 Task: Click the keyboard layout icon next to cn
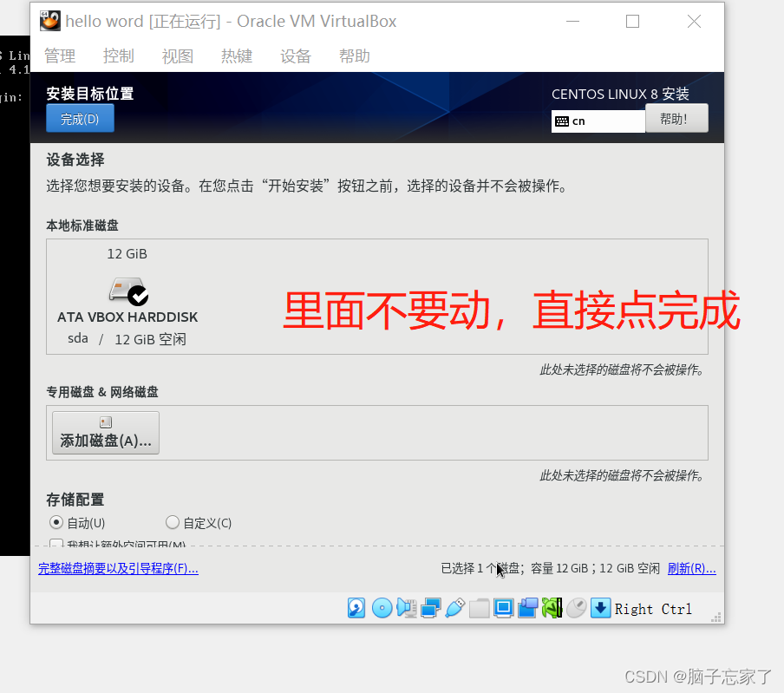click(x=562, y=121)
